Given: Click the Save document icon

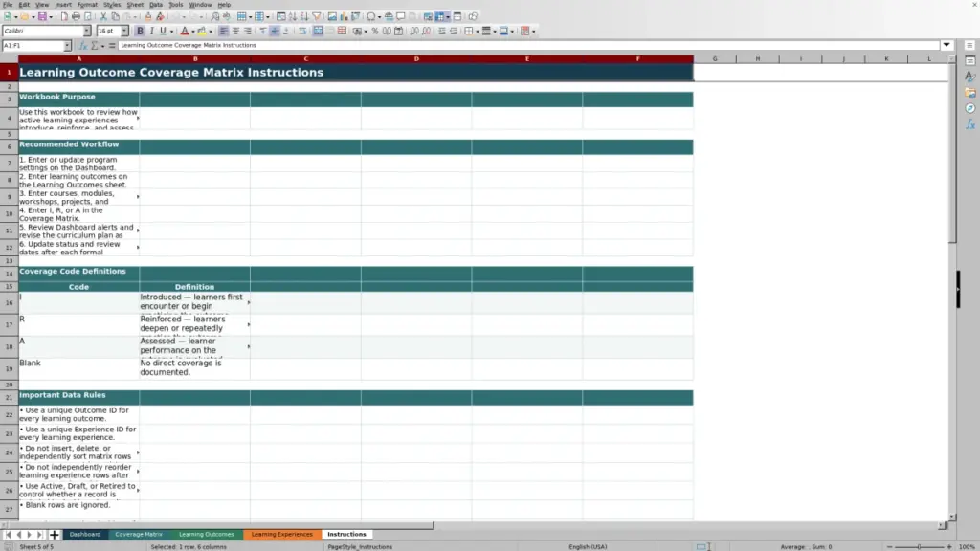Looking at the screenshot, I should (42, 16).
